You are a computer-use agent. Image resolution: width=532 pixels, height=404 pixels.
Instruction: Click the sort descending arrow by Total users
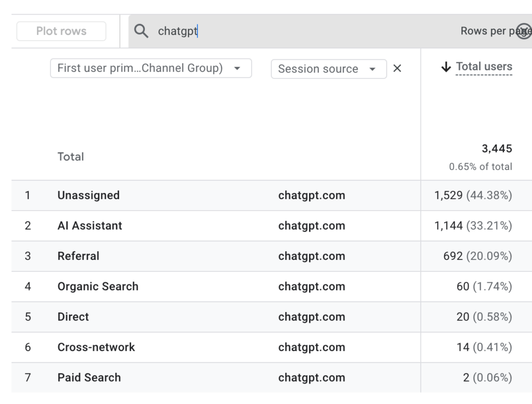point(446,67)
